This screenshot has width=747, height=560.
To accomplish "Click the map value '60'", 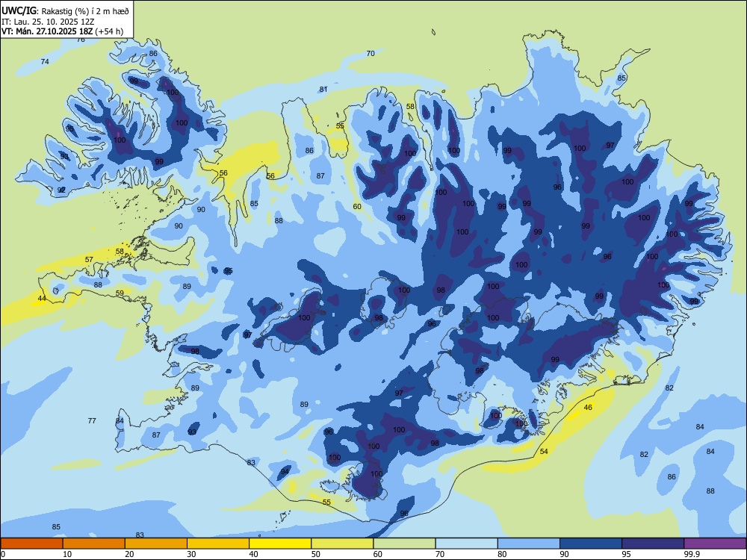I will (x=357, y=206).
